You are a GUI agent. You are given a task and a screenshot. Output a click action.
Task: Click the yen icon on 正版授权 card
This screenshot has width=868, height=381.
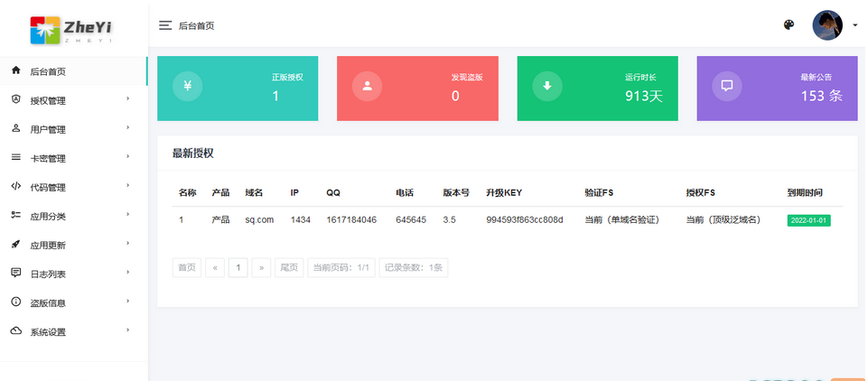tap(187, 87)
